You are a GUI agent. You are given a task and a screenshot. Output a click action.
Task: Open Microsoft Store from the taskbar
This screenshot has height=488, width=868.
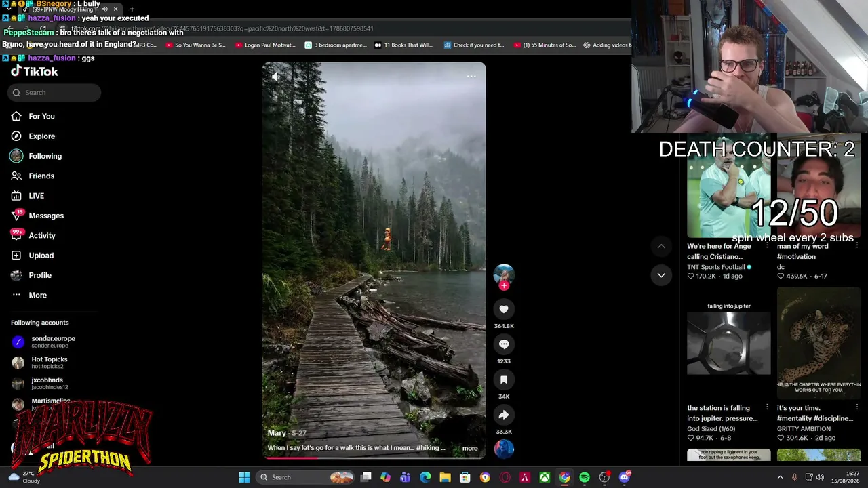(x=465, y=477)
